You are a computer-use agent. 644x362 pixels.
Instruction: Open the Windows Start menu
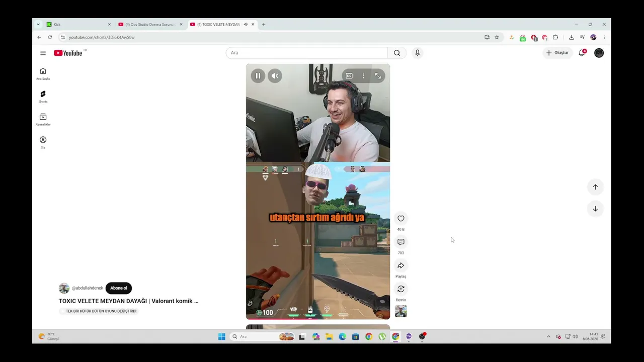click(222, 336)
